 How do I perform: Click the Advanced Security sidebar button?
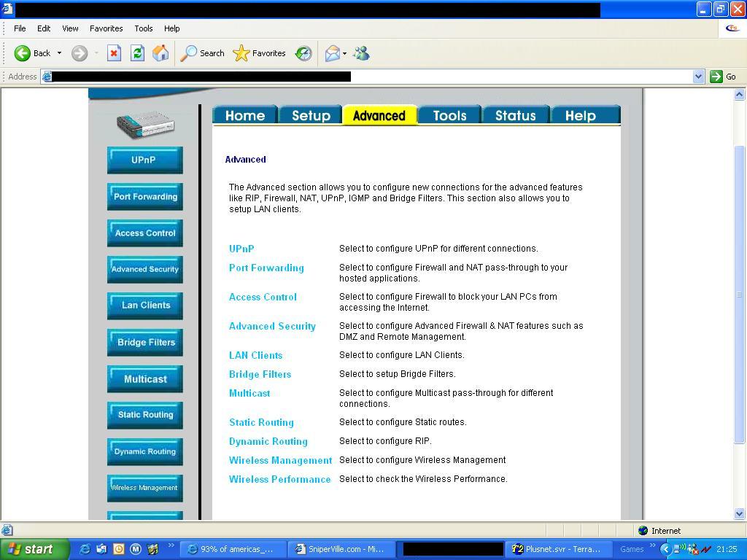pyautogui.click(x=145, y=269)
